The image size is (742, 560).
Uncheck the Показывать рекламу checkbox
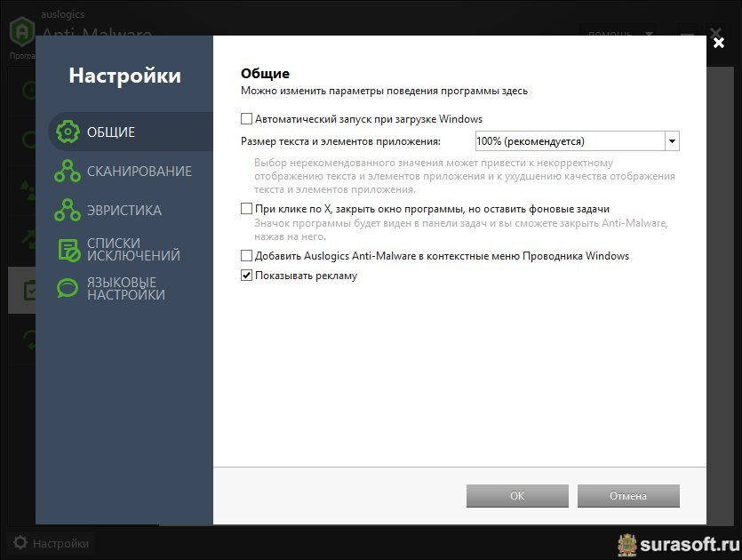coord(246,275)
